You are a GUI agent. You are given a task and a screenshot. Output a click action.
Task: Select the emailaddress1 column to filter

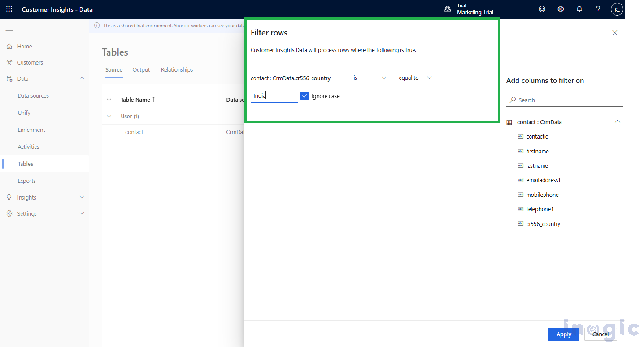[543, 180]
